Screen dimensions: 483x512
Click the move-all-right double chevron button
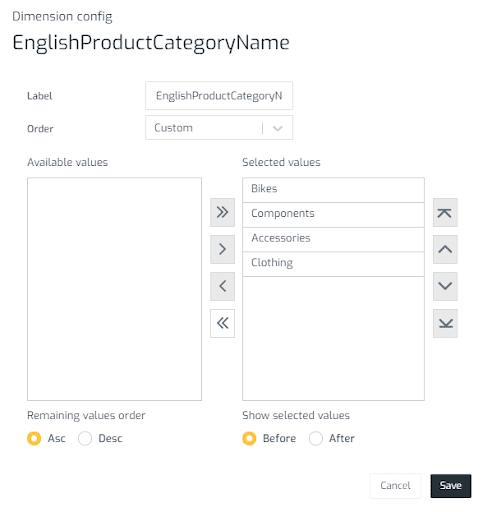point(222,212)
